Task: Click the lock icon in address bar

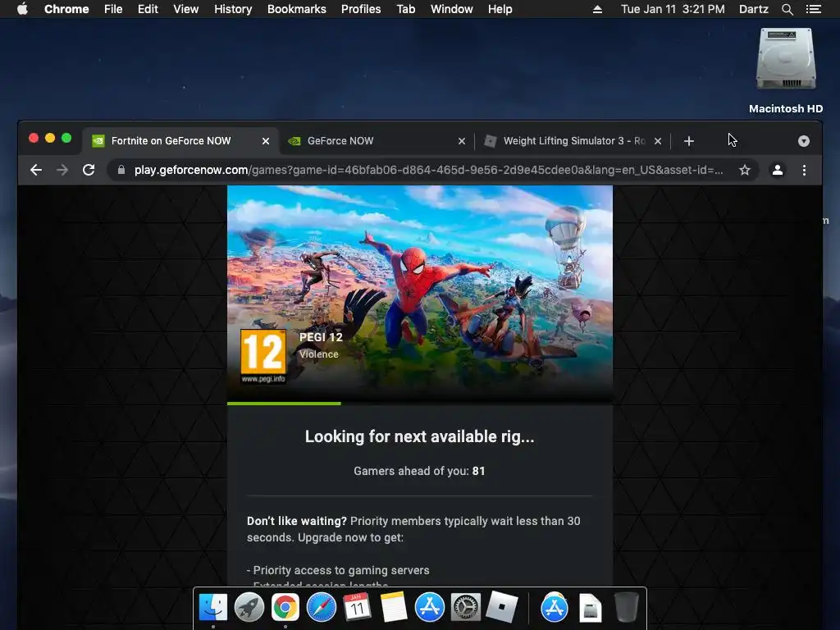Action: point(121,170)
